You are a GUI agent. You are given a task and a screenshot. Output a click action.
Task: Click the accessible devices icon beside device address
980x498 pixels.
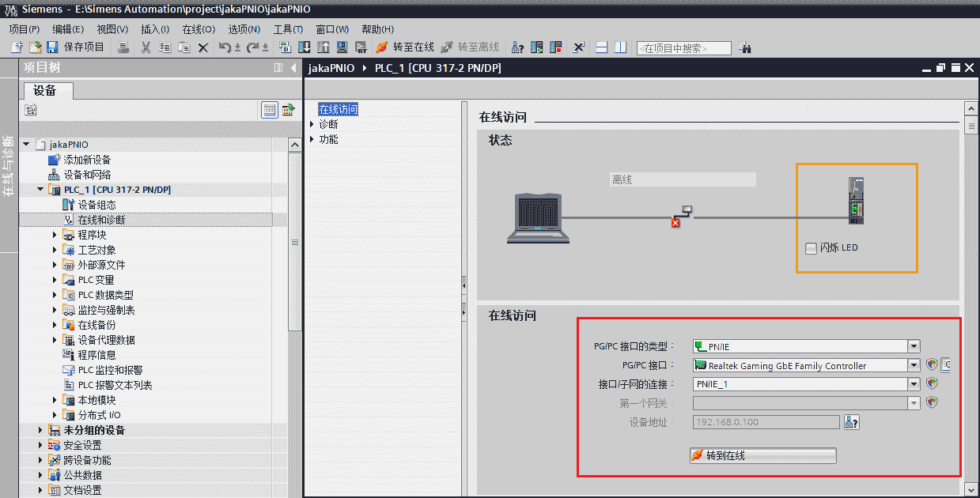[x=852, y=422]
